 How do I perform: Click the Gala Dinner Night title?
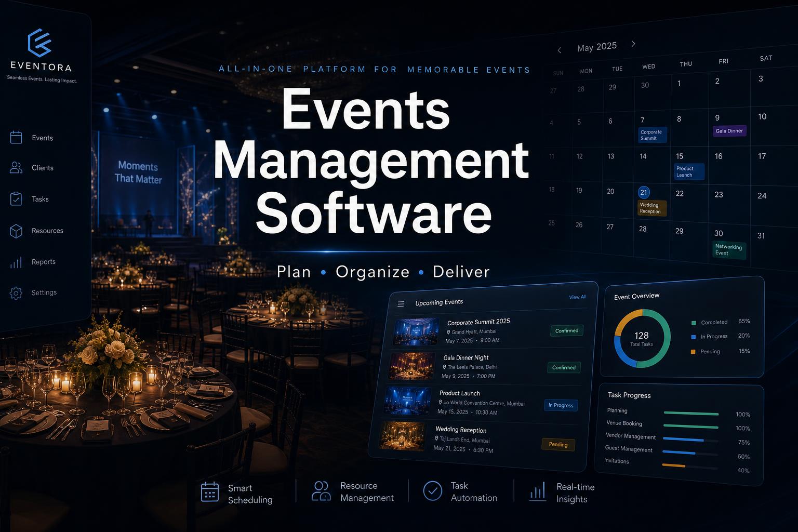466,357
